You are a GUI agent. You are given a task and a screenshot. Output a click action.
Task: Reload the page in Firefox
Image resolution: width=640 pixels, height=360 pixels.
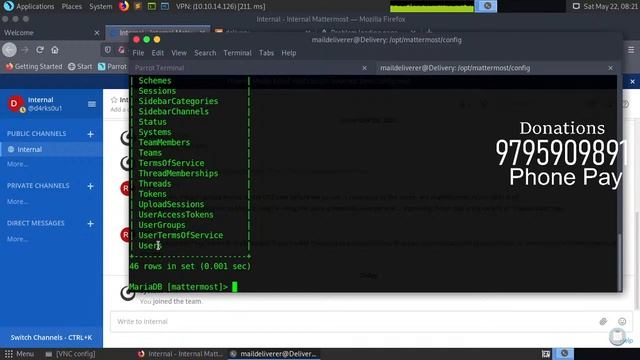pyautogui.click(x=40, y=50)
